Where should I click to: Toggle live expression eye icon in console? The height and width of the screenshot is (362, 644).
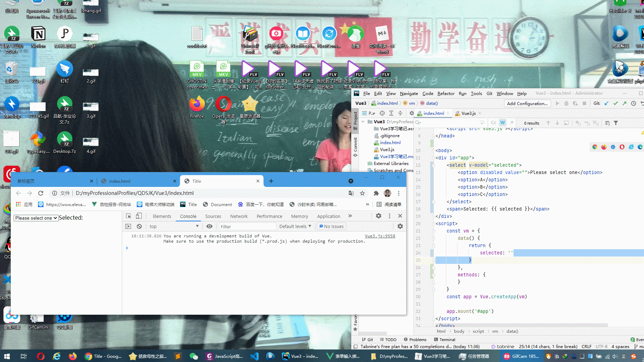(x=209, y=226)
